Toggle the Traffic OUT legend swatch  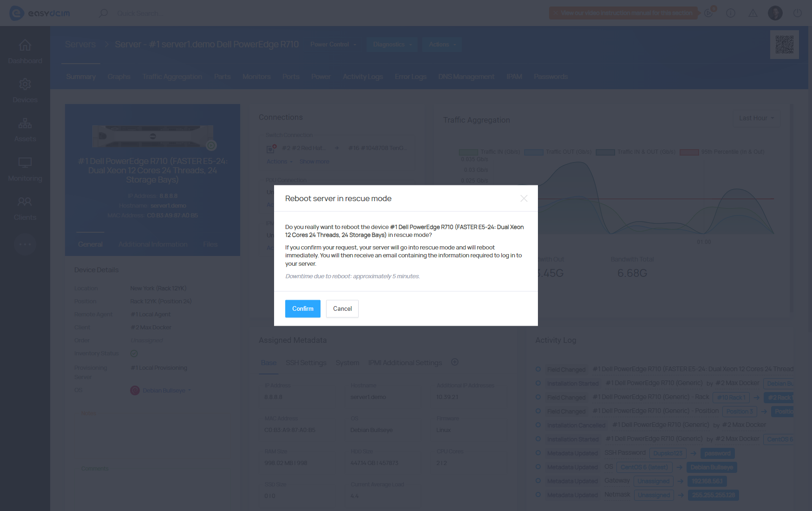pyautogui.click(x=534, y=152)
